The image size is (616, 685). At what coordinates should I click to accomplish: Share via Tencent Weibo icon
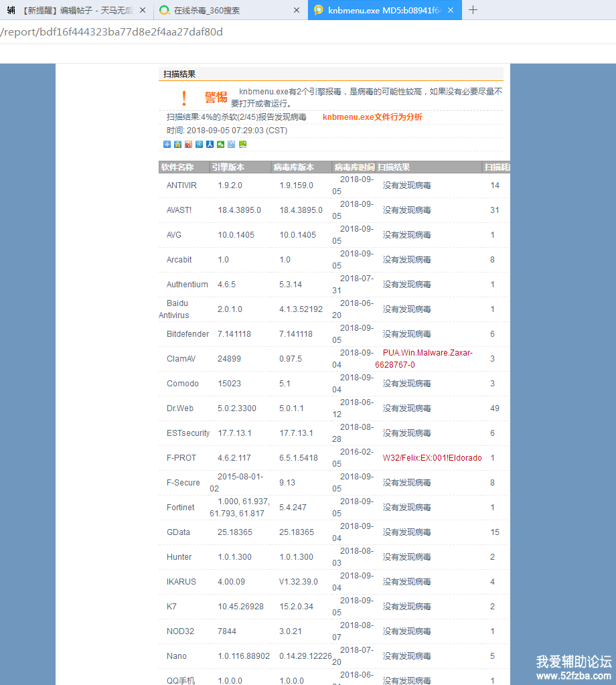click(200, 144)
